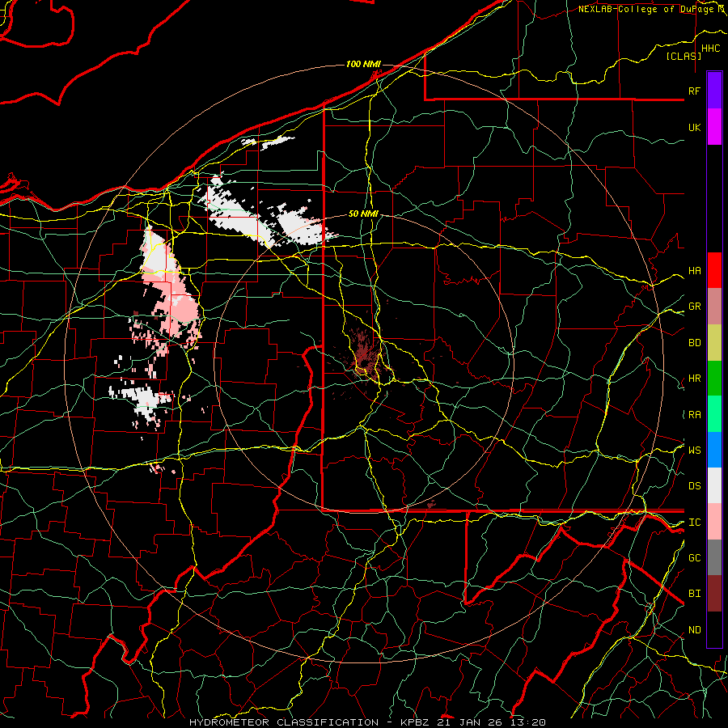
Task: Click the GC legend label
Action: (694, 558)
